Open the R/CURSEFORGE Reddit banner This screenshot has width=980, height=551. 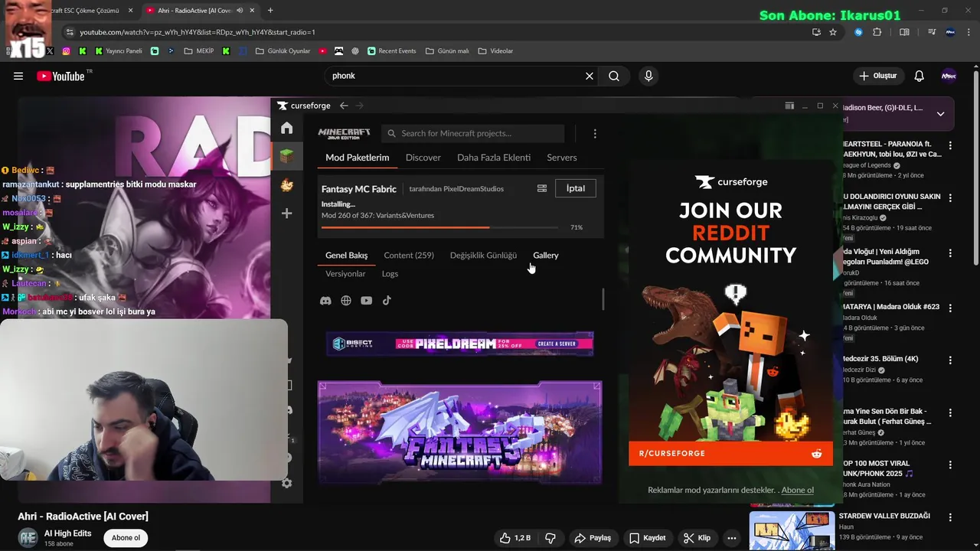[x=730, y=453]
